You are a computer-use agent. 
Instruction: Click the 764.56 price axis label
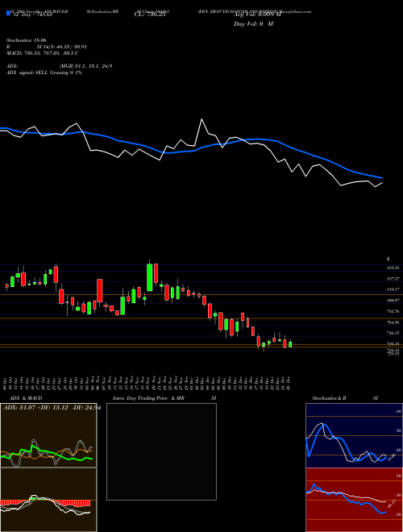coord(393,322)
